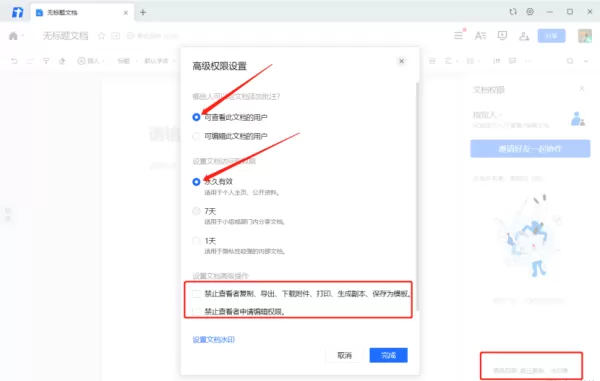Select 可编辑此文档的用户 radio option
Image resolution: width=600 pixels, height=381 pixels.
196,136
